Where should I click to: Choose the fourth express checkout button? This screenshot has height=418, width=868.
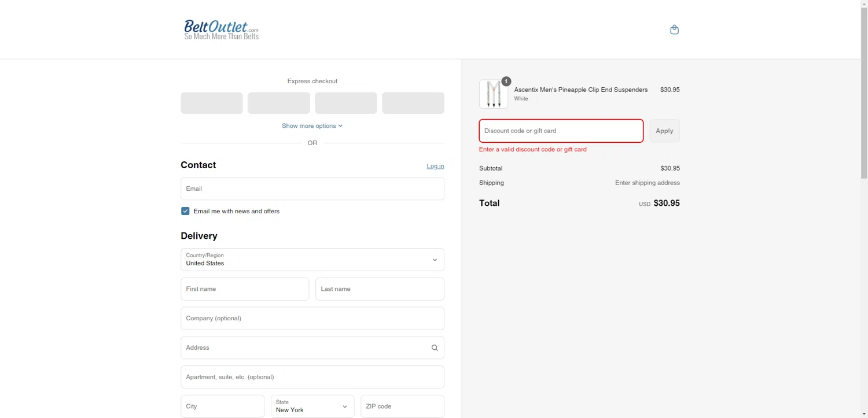point(413,103)
